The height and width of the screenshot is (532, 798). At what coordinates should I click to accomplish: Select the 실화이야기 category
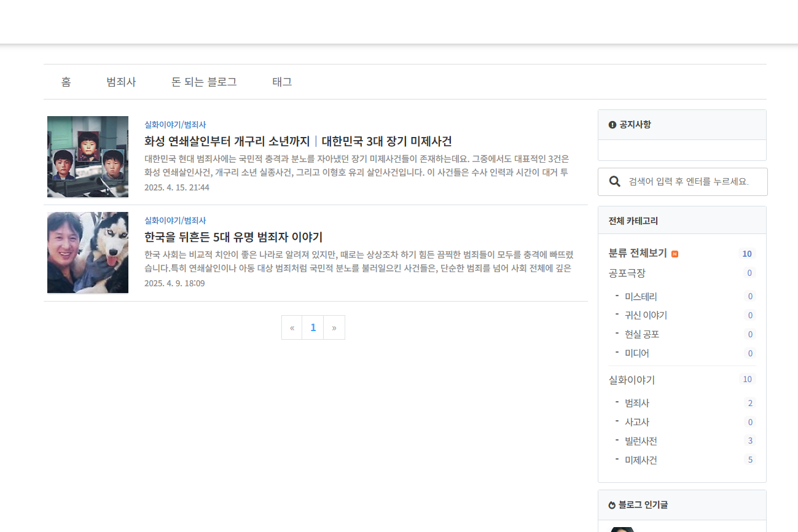coord(632,380)
